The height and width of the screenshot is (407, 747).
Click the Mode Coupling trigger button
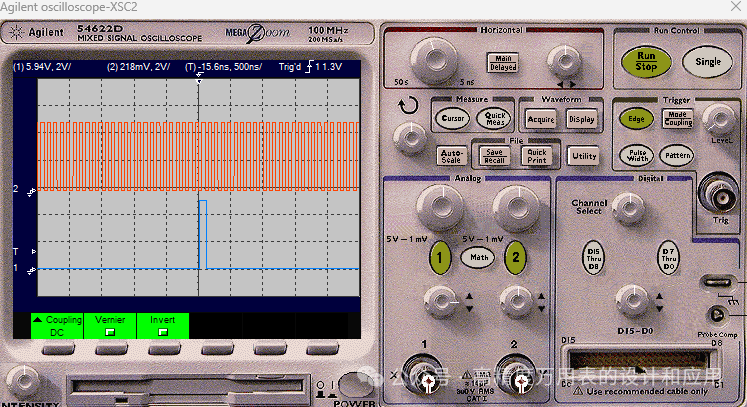[677, 119]
